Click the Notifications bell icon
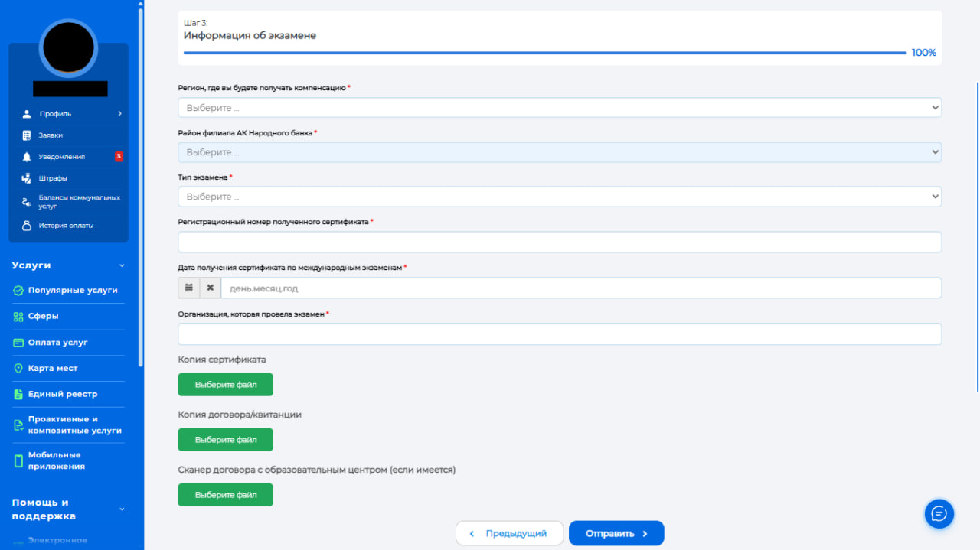This screenshot has height=550, width=980. (x=27, y=157)
